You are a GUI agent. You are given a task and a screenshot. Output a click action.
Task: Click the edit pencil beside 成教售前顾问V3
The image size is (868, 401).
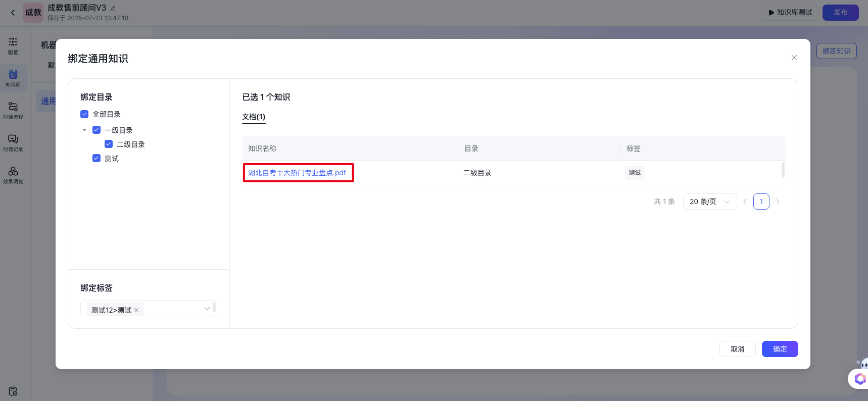pyautogui.click(x=113, y=8)
